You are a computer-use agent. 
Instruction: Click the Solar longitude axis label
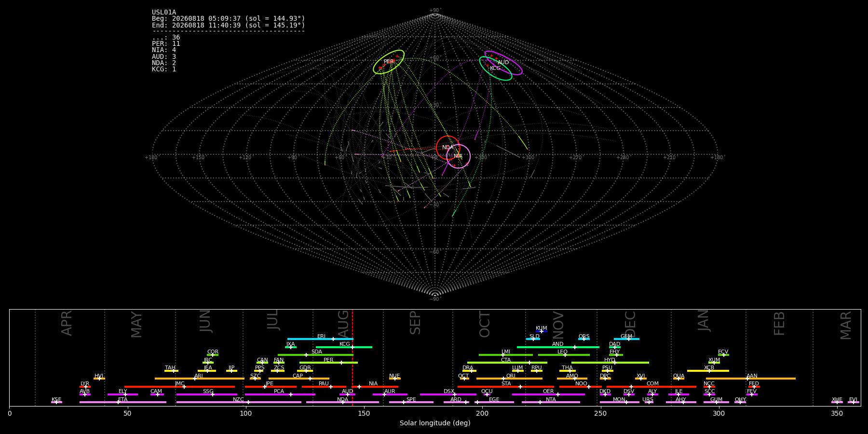tap(435, 423)
